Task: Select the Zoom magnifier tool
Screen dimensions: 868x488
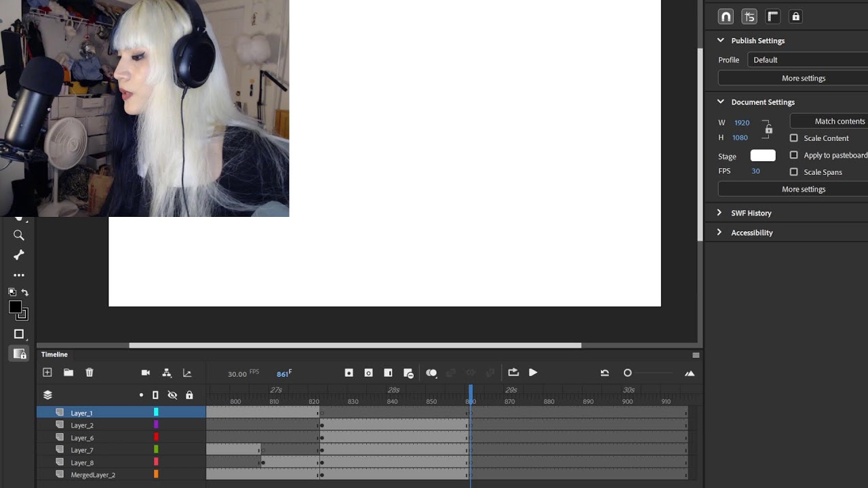Action: pos(19,235)
